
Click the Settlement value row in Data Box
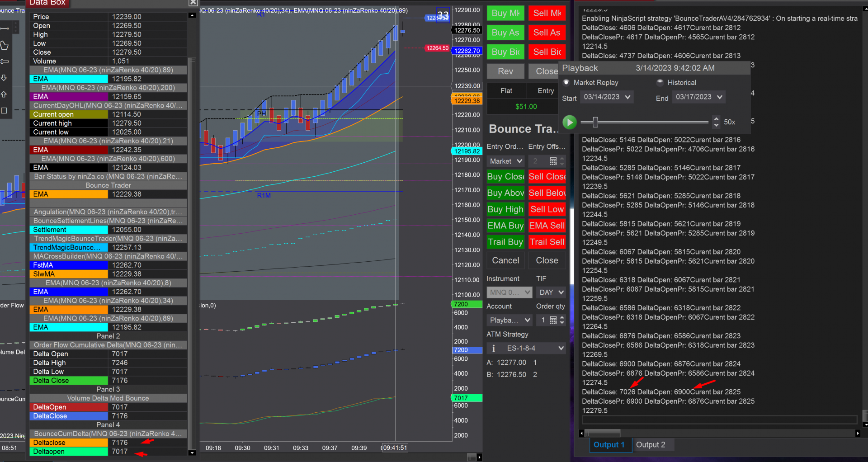[x=108, y=230]
